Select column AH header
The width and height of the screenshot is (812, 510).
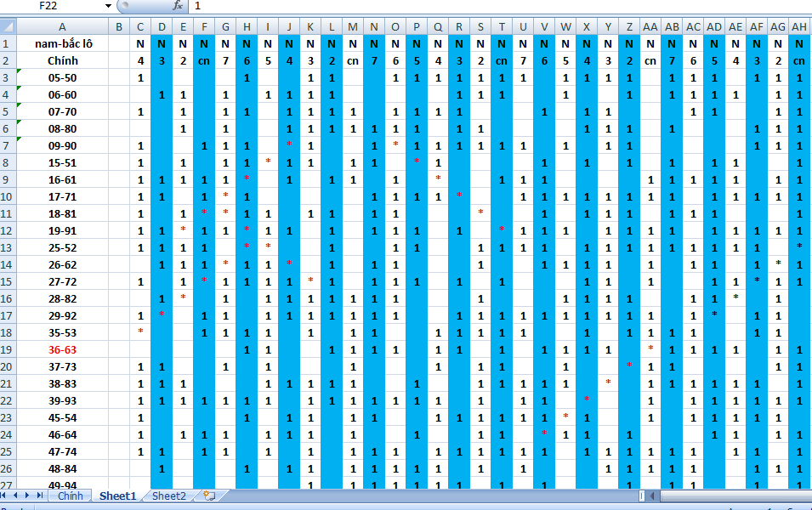point(798,27)
